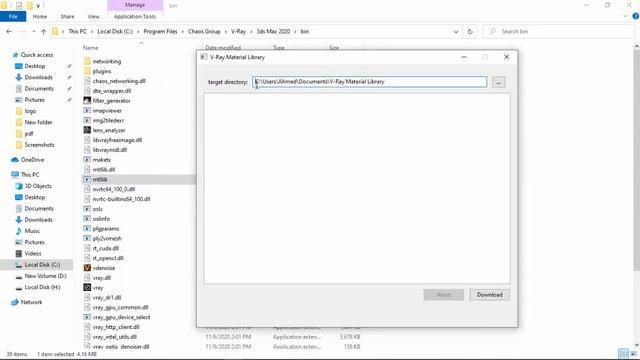Open Explorer help question mark icon

point(636,16)
